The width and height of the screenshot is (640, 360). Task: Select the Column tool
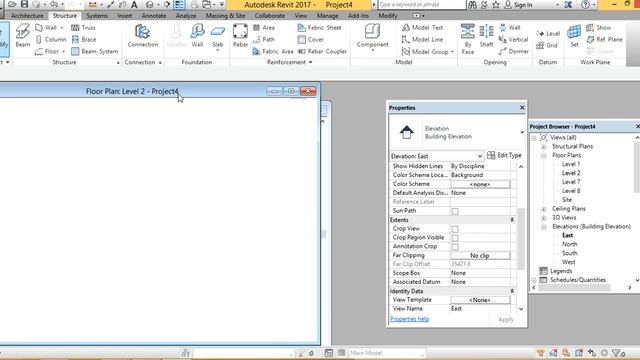pos(51,39)
